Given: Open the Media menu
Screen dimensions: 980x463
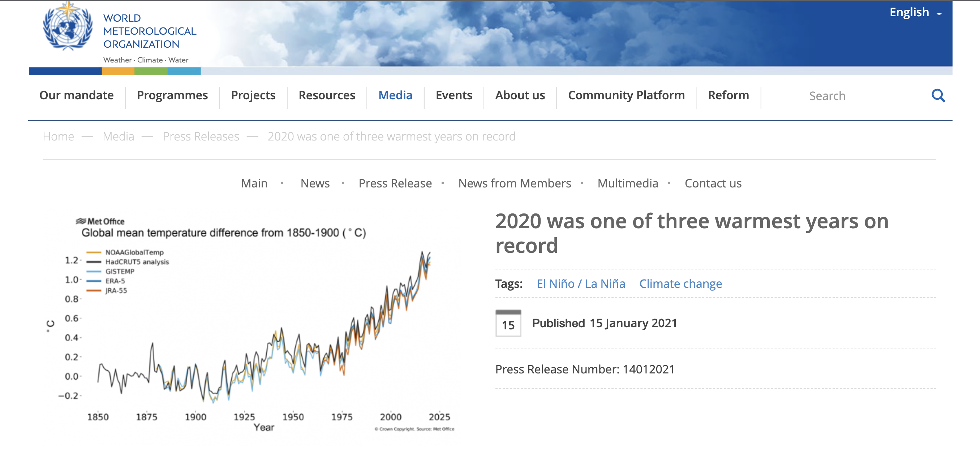Looking at the screenshot, I should pyautogui.click(x=395, y=95).
